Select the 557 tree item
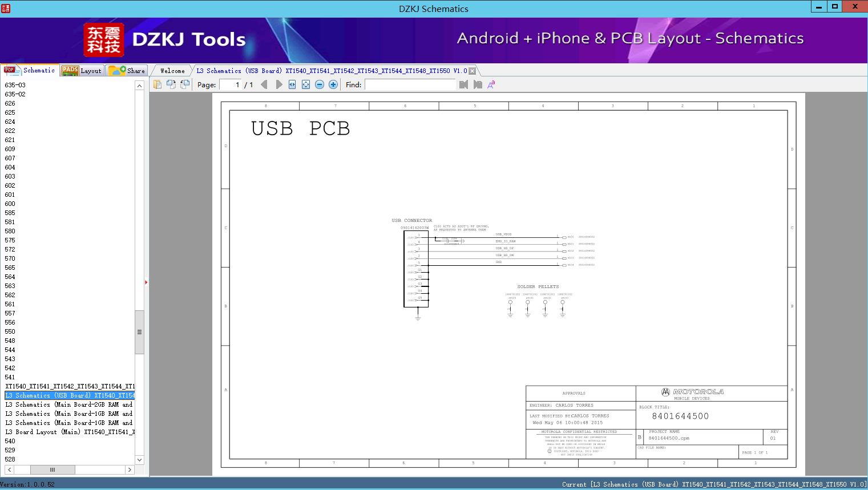 [10, 313]
